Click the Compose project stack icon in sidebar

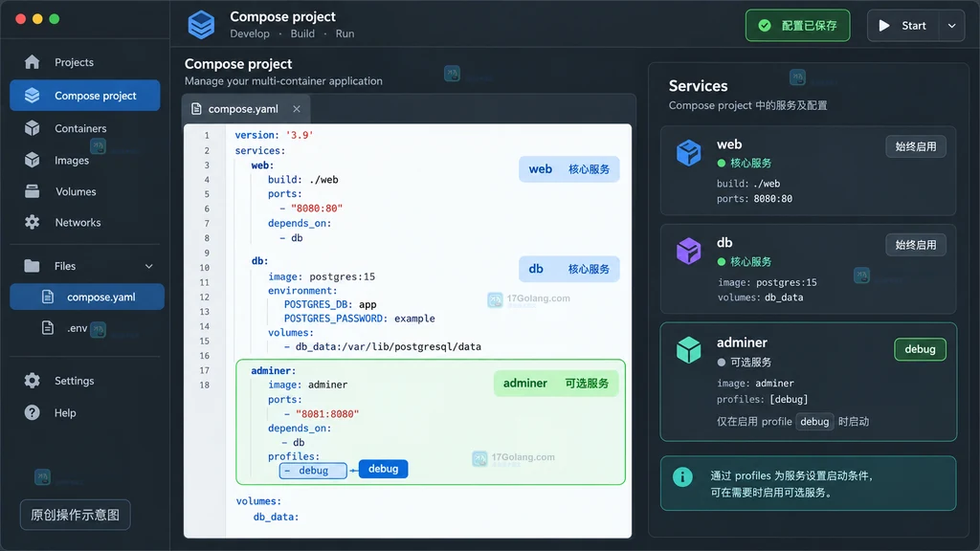point(32,96)
